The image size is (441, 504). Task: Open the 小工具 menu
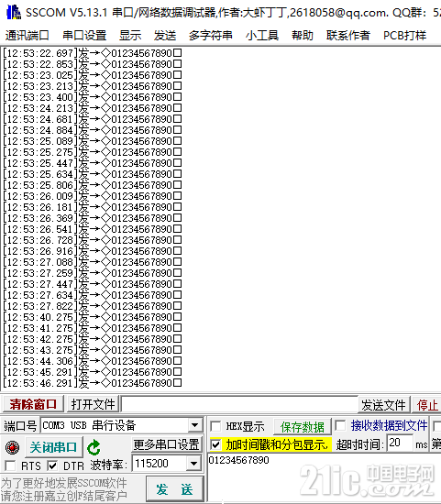[262, 36]
